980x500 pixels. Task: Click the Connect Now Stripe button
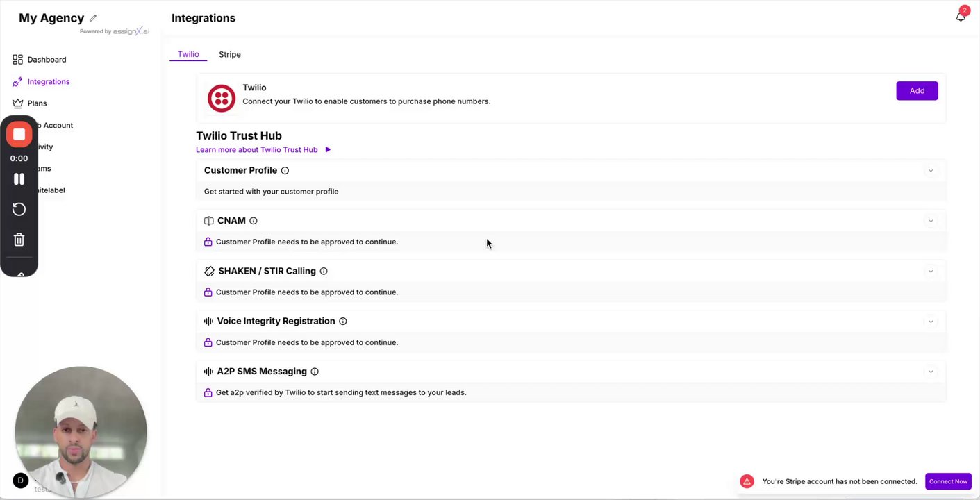click(948, 481)
